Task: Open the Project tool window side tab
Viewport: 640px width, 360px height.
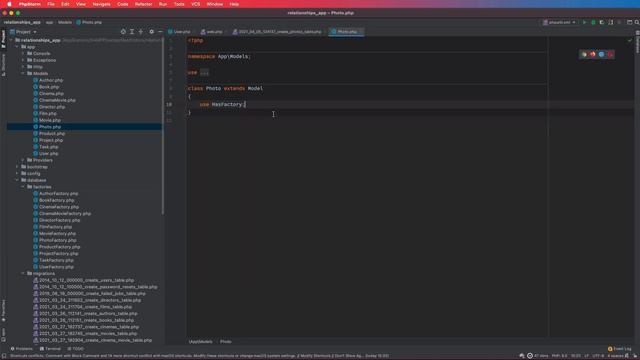Action: click(3, 39)
